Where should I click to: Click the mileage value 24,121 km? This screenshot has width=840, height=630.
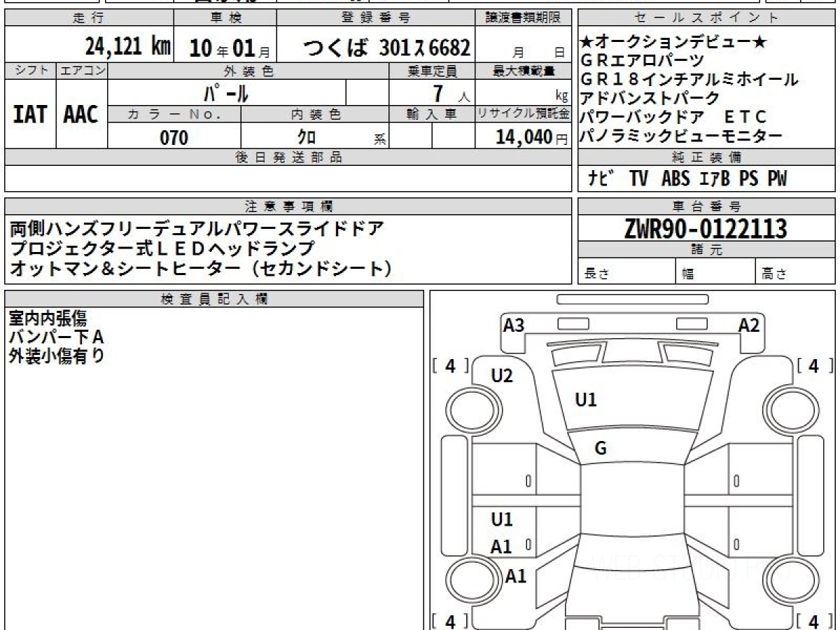coord(127,47)
